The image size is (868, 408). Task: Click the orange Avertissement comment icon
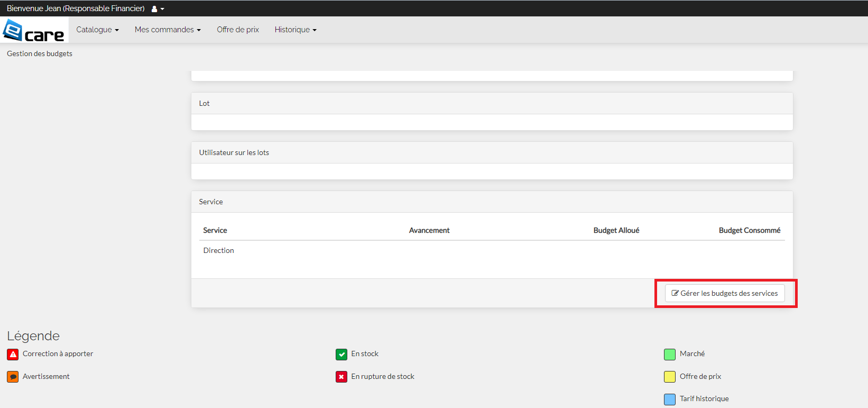coord(13,377)
